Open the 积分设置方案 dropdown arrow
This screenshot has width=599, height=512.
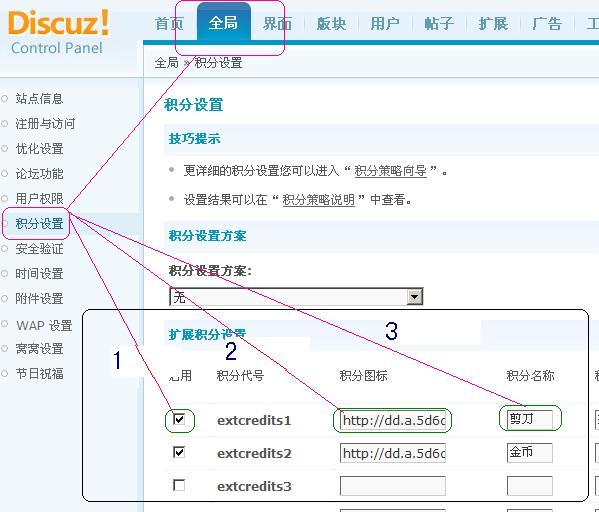coord(414,297)
